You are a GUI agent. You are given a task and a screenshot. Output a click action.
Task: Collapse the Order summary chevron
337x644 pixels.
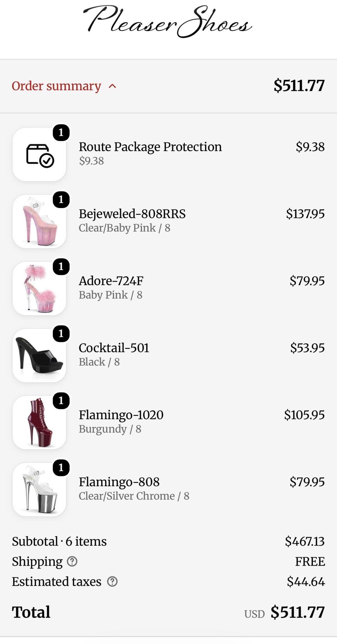click(x=112, y=86)
